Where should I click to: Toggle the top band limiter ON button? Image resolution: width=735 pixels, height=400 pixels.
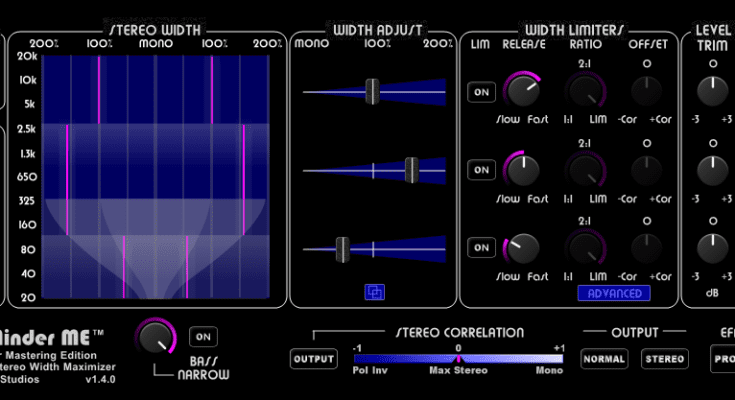tap(481, 92)
